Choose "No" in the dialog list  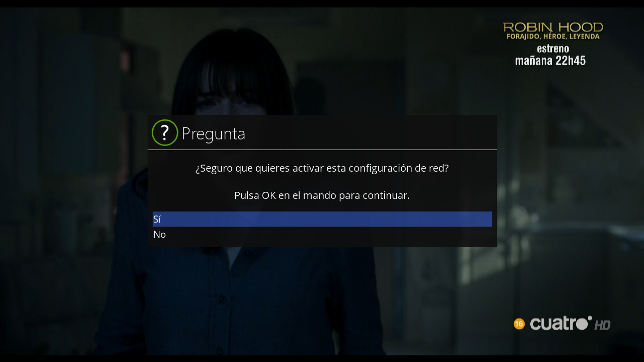pyautogui.click(x=322, y=234)
